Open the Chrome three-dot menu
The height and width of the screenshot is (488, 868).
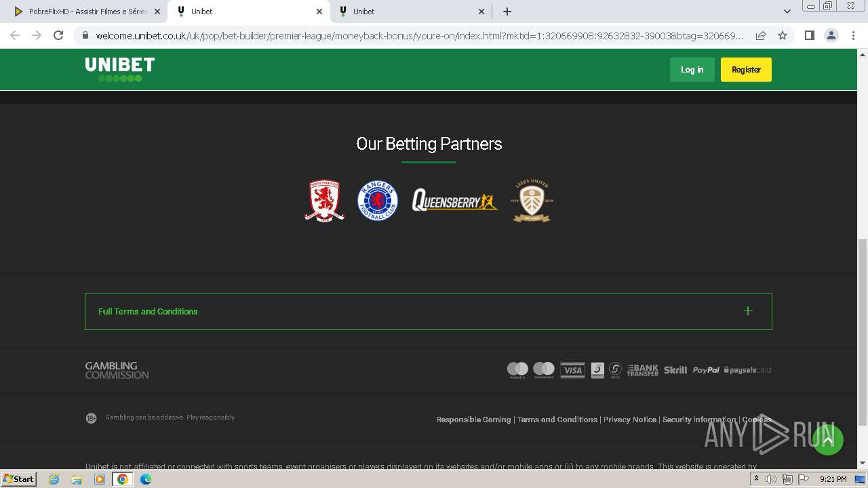click(852, 35)
